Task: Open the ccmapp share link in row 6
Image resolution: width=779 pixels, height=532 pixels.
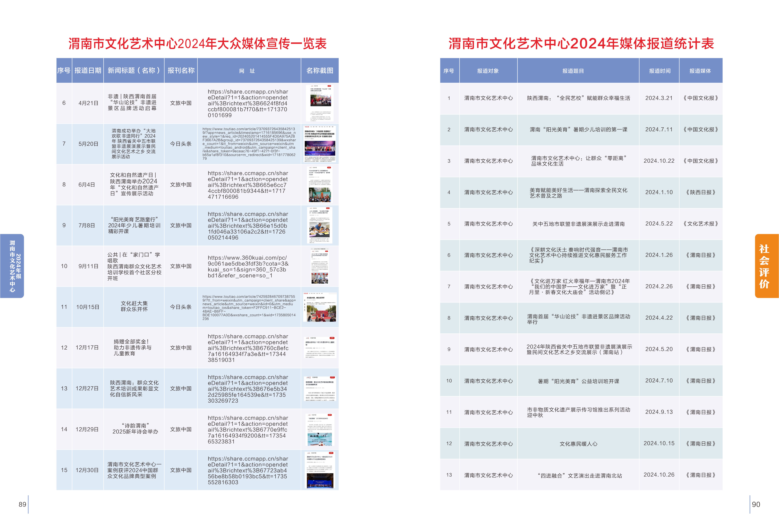Action: tap(248, 103)
